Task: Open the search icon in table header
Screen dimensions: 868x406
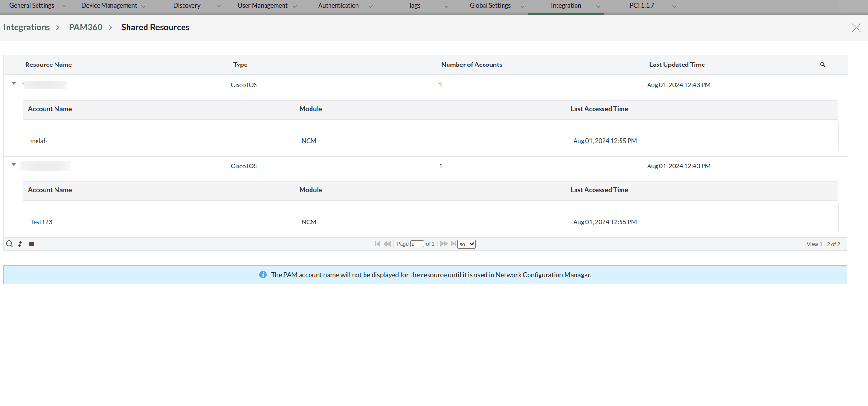Action: coord(822,65)
